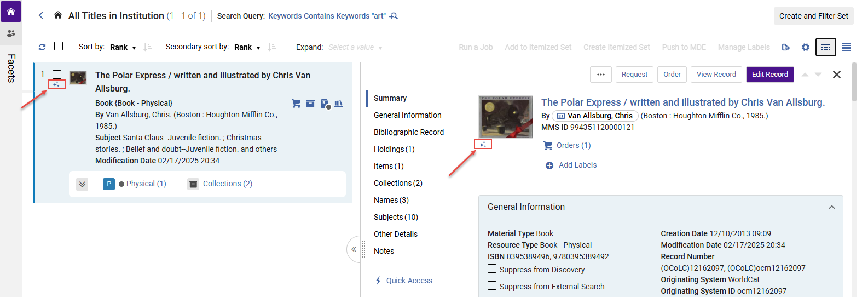
Task: Click Collections (2) link in result card
Action: [228, 184]
